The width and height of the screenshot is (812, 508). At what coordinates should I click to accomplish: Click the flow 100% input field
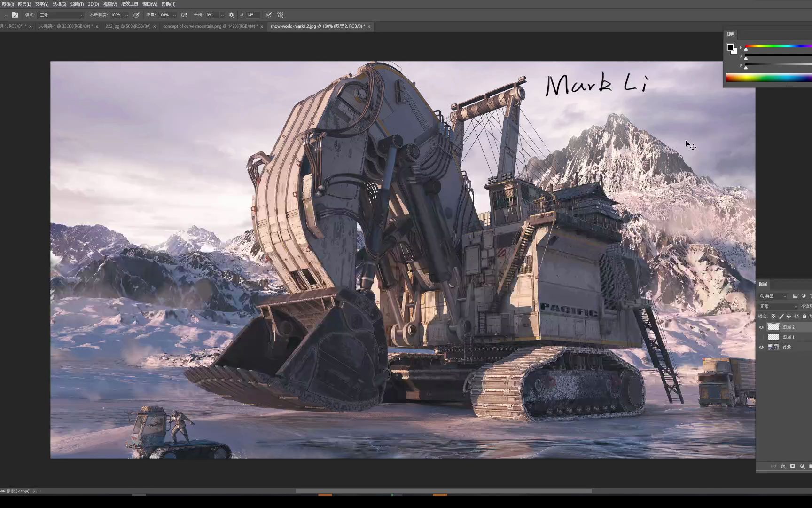(x=164, y=15)
